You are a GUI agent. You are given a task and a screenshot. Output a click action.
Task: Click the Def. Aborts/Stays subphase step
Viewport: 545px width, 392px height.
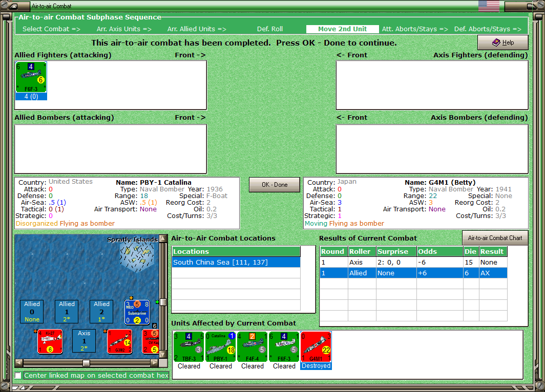[x=488, y=29]
